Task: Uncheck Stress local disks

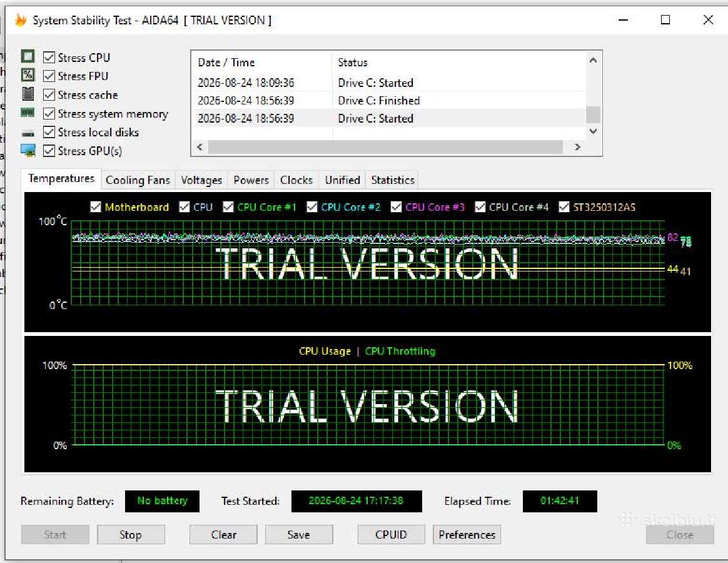Action: click(x=49, y=132)
